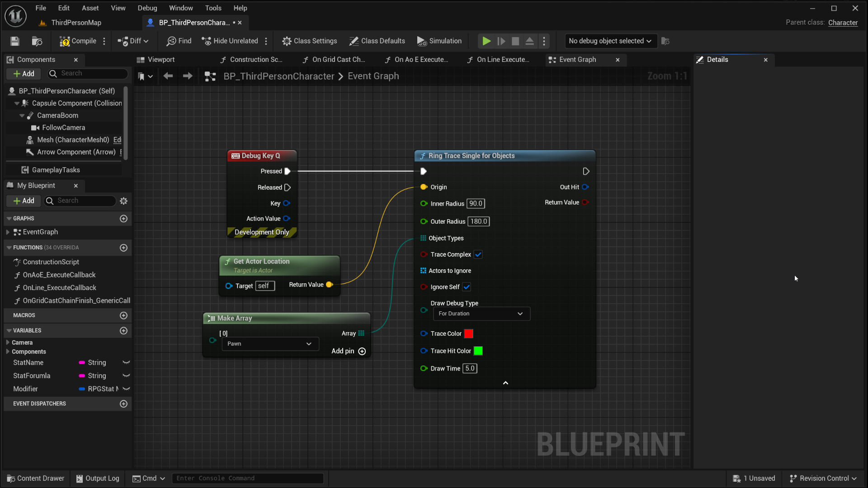Screen dimensions: 868x488
Task: Toggle the Trace Complex checkbox
Action: 478,255
